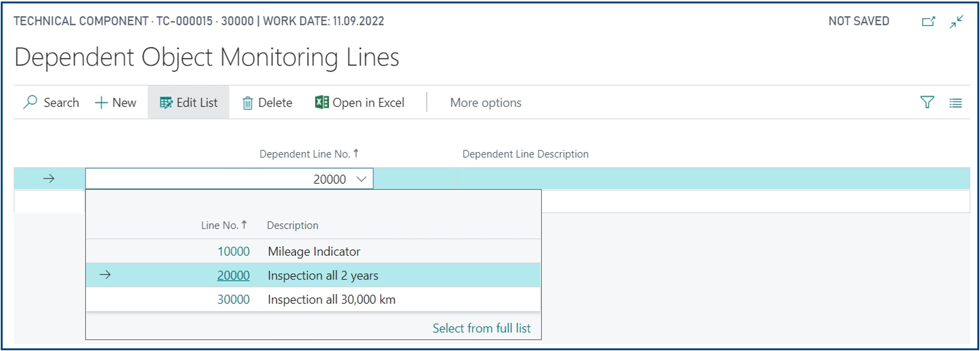This screenshot has width=980, height=351.
Task: Sort lookup by Line No. header
Action: click(x=224, y=225)
